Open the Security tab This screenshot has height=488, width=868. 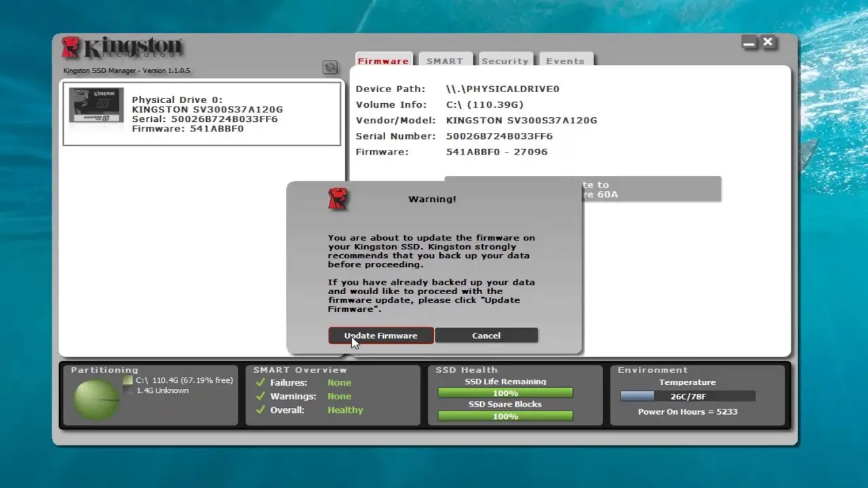[505, 60]
